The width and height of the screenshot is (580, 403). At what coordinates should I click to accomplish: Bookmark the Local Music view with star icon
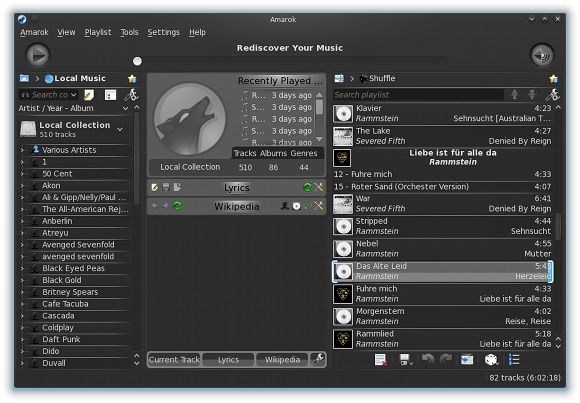pos(132,78)
